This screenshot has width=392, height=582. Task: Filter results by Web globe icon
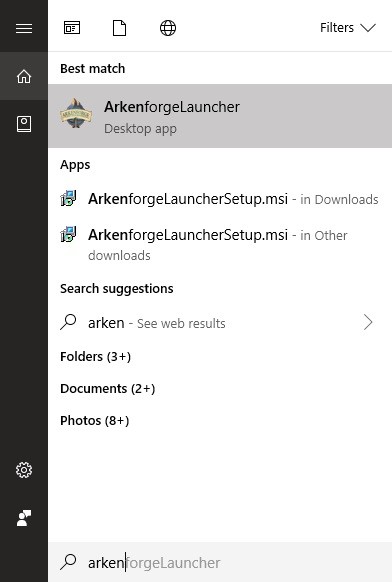pos(168,28)
